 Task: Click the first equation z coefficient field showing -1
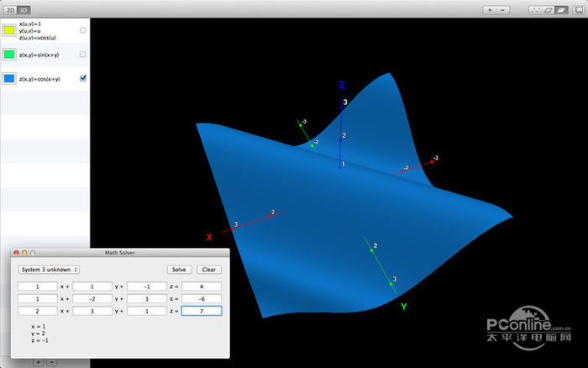147,287
